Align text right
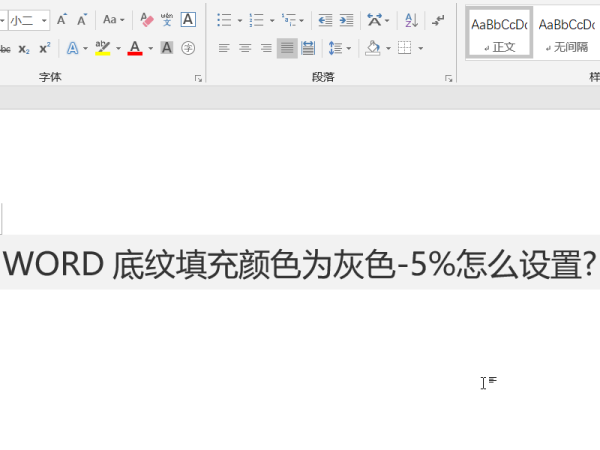This screenshot has width=600, height=450. (x=266, y=48)
